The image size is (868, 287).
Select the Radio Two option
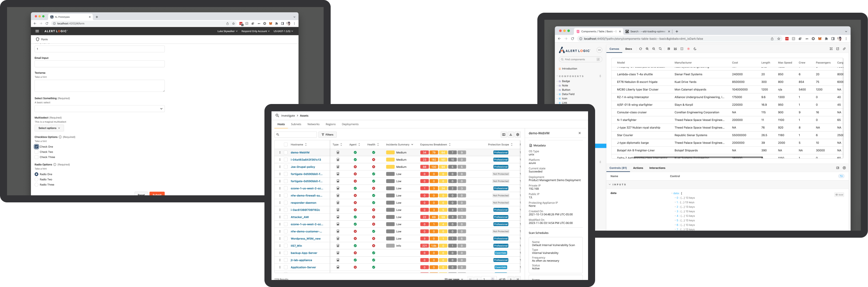pyautogui.click(x=36, y=179)
